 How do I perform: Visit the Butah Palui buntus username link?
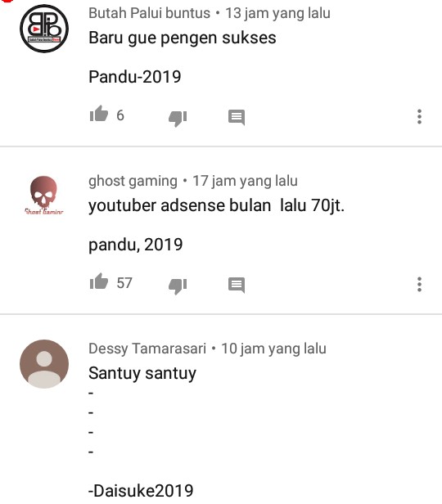point(149,13)
